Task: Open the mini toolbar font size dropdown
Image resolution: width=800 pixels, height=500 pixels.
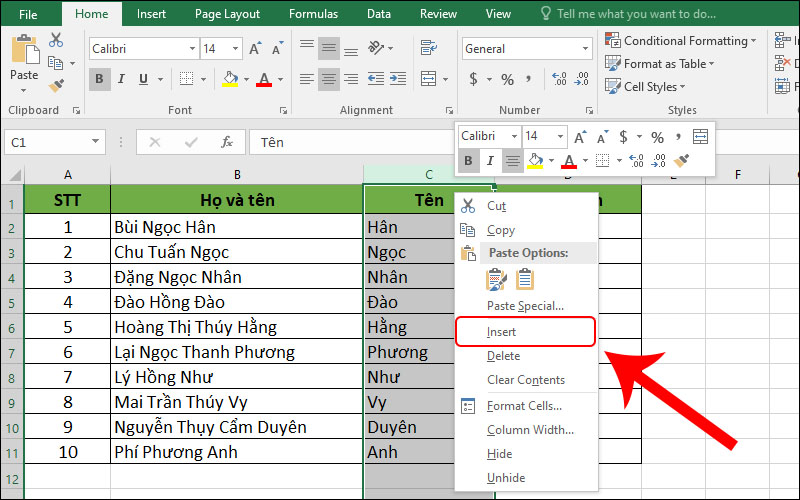Action: point(560,136)
